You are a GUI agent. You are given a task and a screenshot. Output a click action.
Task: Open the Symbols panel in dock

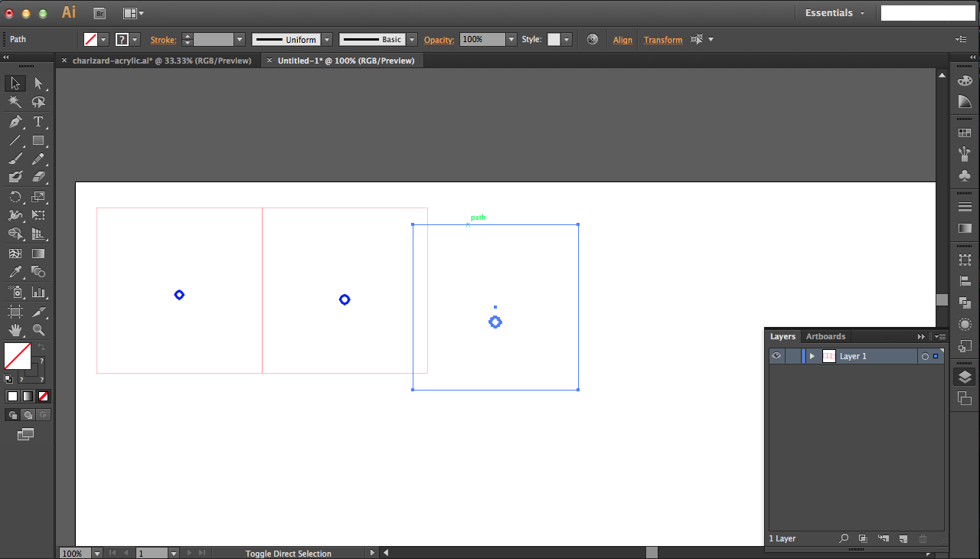click(x=965, y=175)
